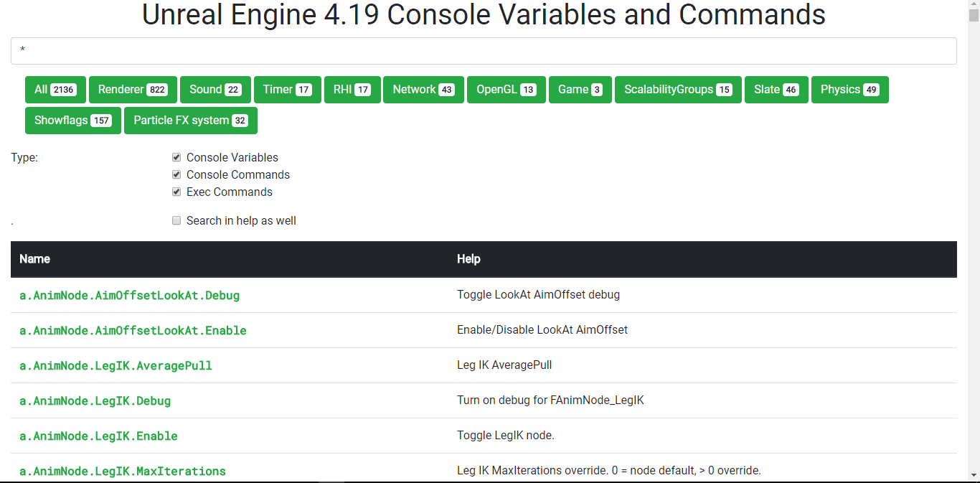Filter list by Timer category
The width and height of the screenshot is (980, 483).
(287, 90)
